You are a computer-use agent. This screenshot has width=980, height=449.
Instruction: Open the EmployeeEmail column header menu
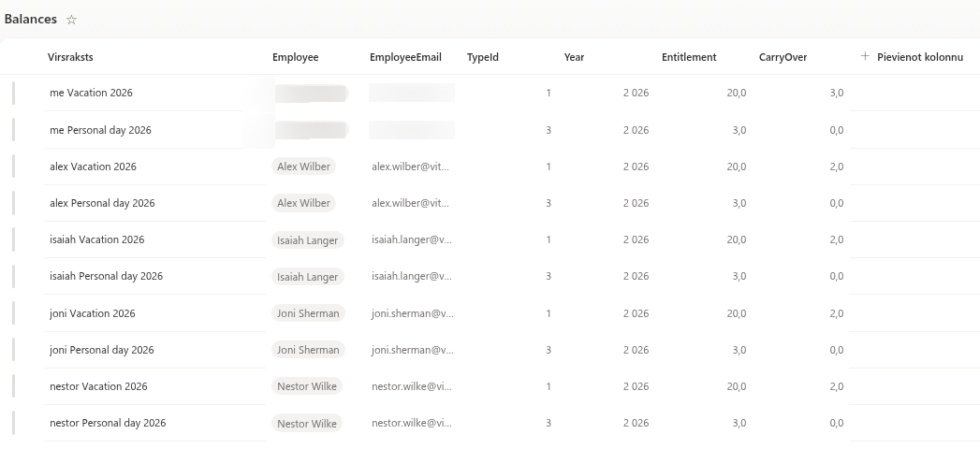405,57
